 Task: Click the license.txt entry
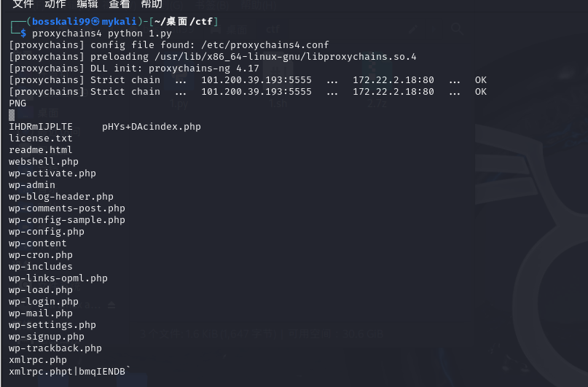41,138
